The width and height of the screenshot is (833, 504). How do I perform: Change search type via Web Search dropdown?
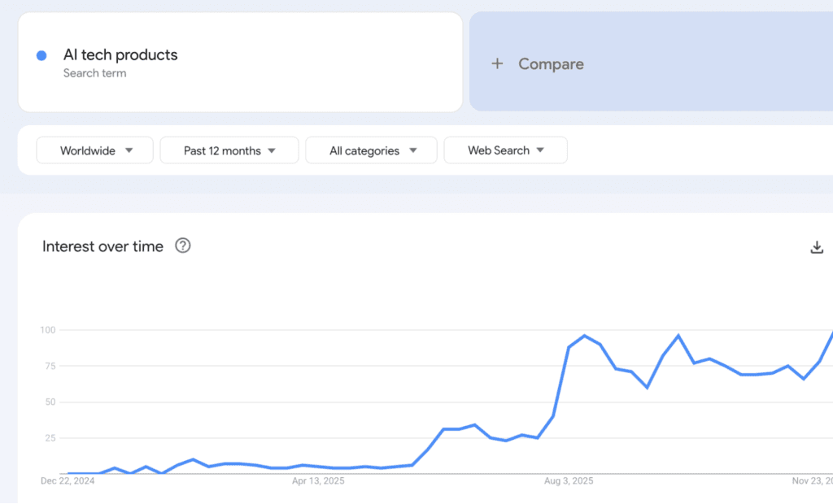point(505,150)
